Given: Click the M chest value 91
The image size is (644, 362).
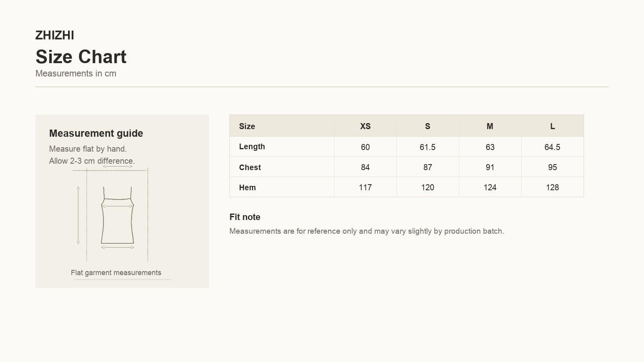Looking at the screenshot, I should [x=490, y=167].
